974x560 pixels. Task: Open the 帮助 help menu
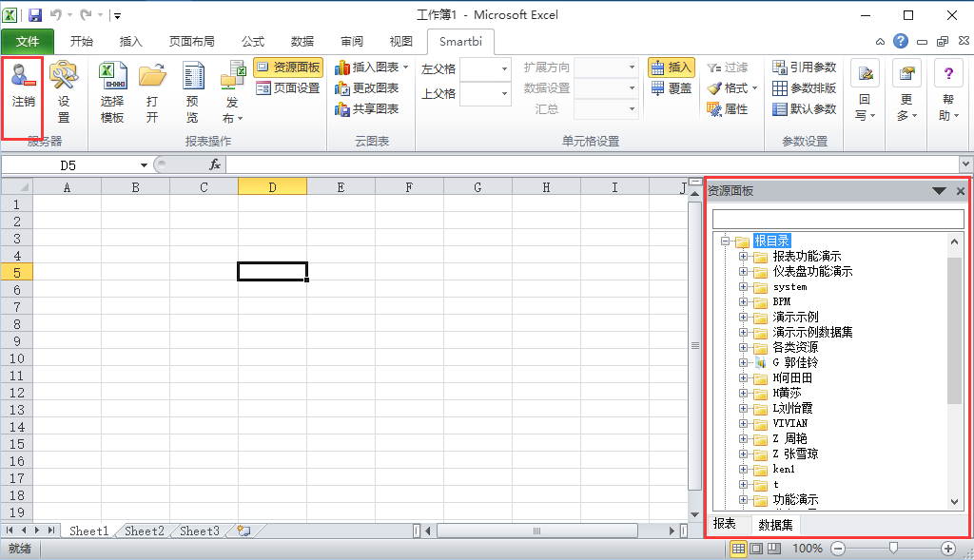pyautogui.click(x=948, y=91)
